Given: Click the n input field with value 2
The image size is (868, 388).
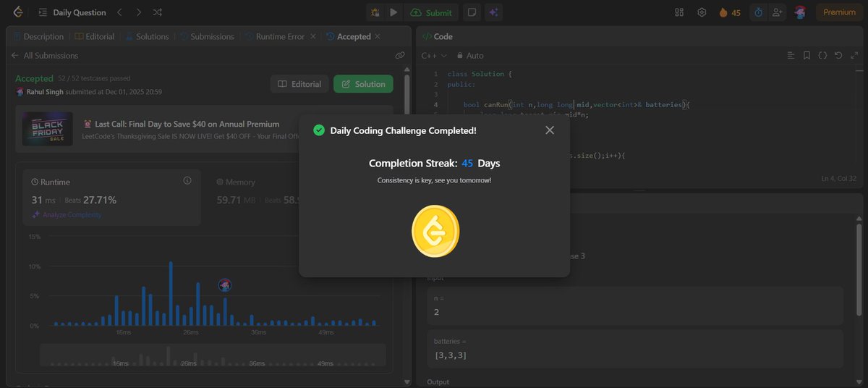Looking at the screenshot, I should pos(635,304).
